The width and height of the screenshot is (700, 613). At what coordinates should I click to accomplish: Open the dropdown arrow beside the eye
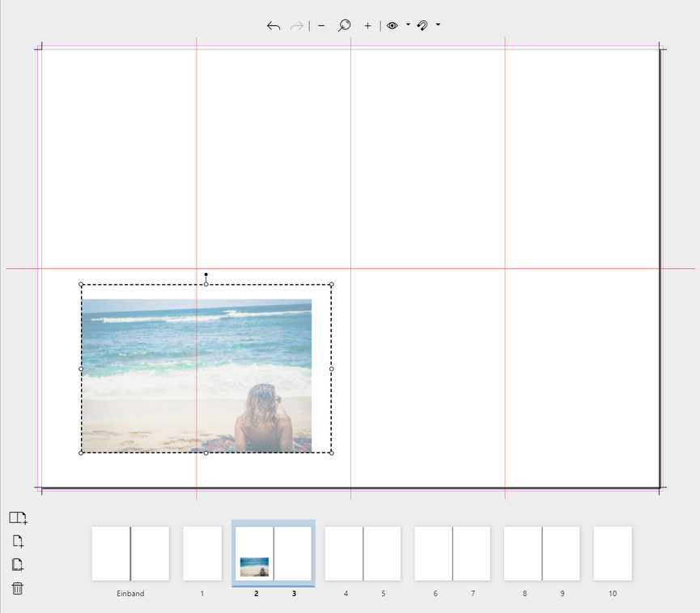tap(408, 25)
